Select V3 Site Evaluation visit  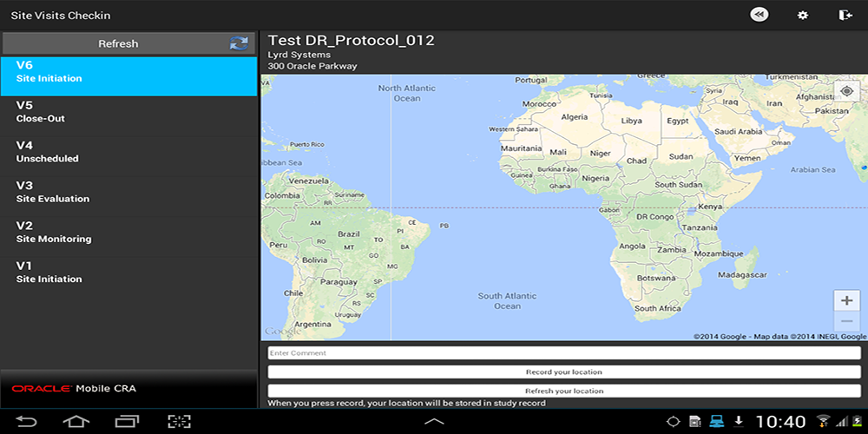pos(128,196)
